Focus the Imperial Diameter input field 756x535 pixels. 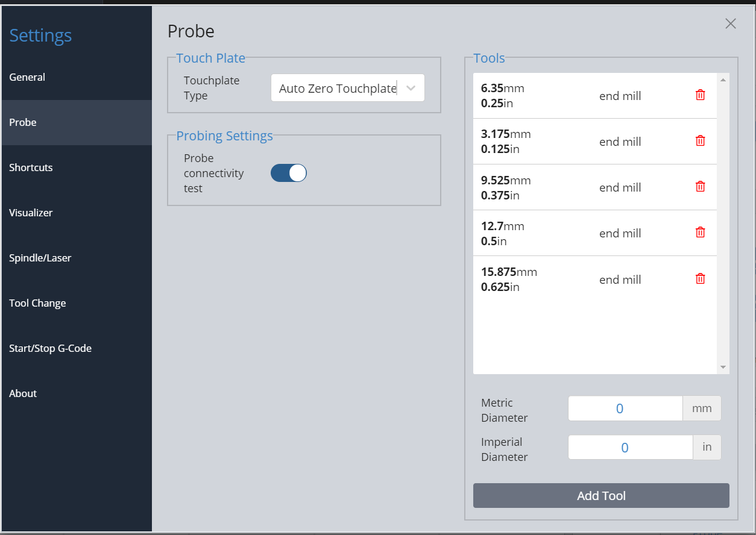[630, 448]
